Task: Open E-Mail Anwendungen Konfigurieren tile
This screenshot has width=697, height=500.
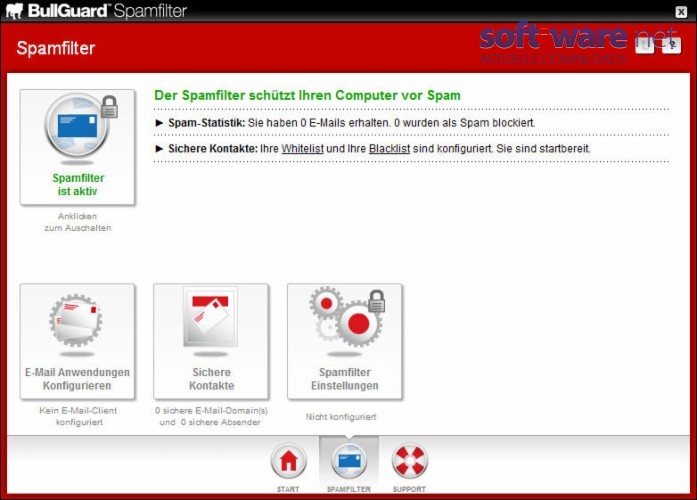Action: 77,341
